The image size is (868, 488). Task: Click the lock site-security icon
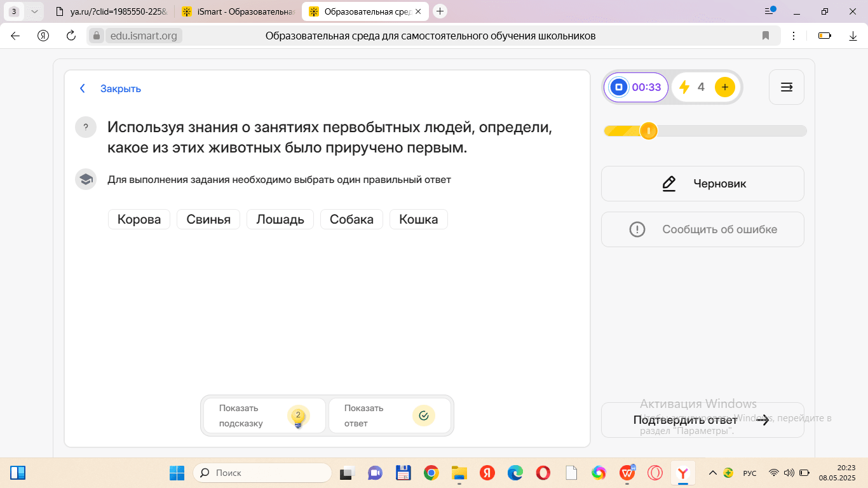pyautogui.click(x=97, y=36)
